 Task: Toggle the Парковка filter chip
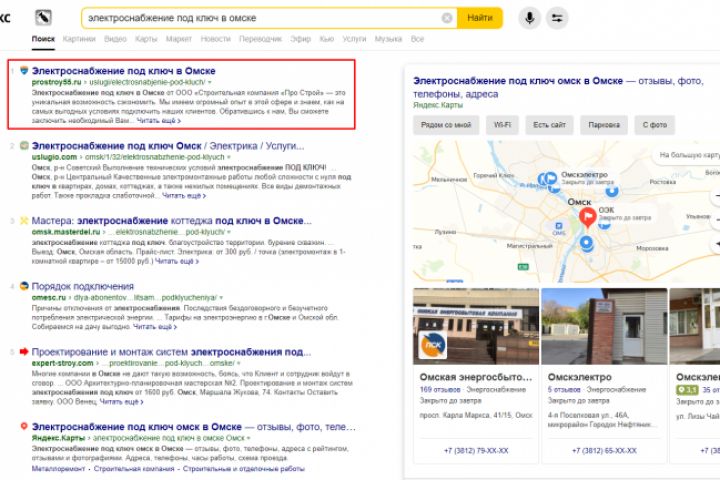coord(604,125)
